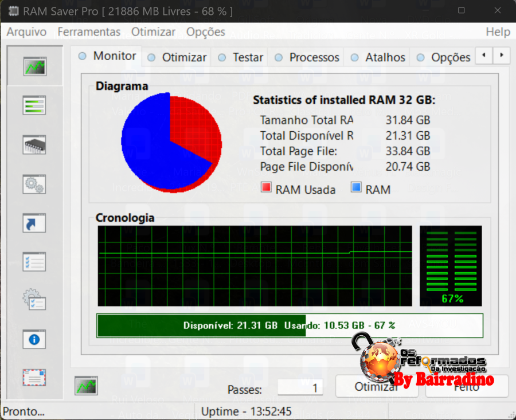Click the 20.74 GB page file available value
Screen dimensions: 516x420
[408, 166]
